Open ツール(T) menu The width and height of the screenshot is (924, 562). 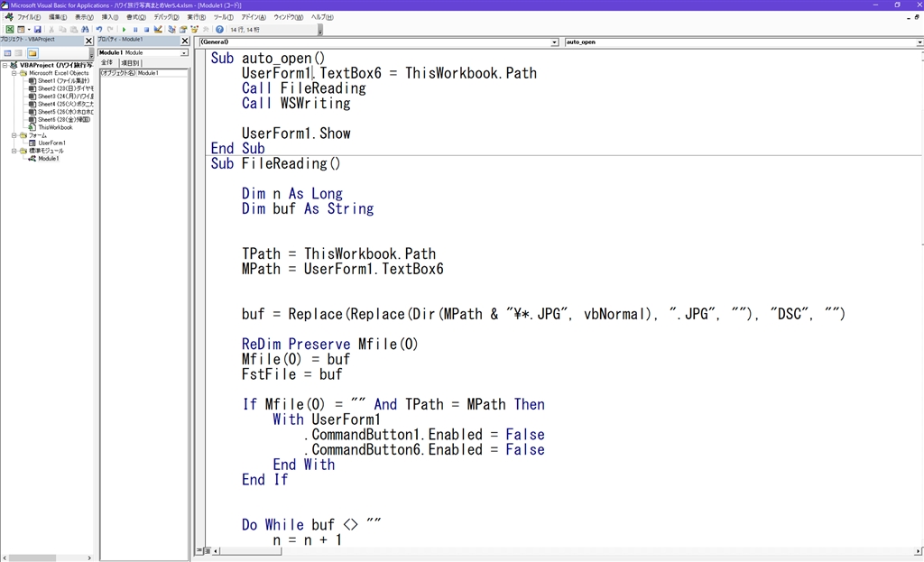coord(224,17)
